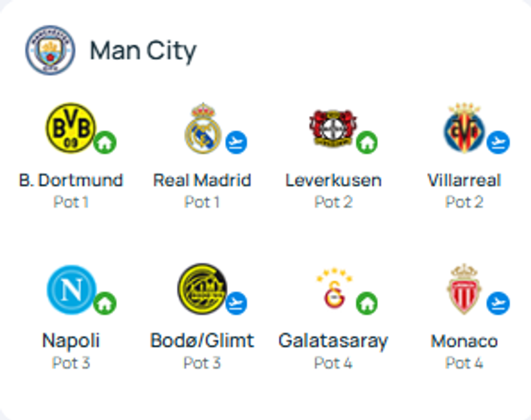Viewport: 531px width, 420px height.
Task: Select the Borussia Dortmund logo
Action: tap(70, 128)
